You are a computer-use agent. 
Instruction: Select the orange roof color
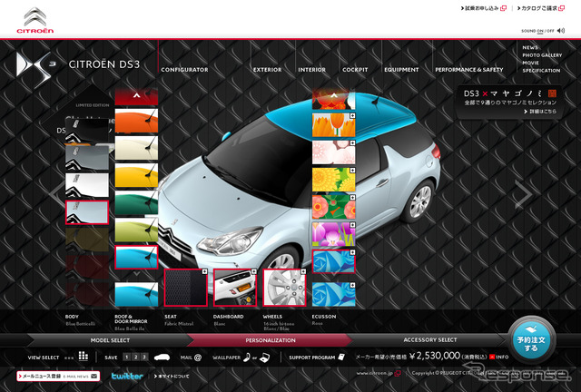(136, 121)
